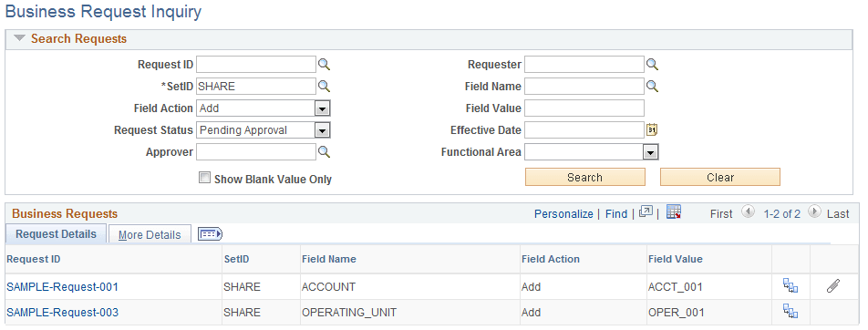Click the Search button
The width and height of the screenshot is (868, 330).
[x=585, y=177]
